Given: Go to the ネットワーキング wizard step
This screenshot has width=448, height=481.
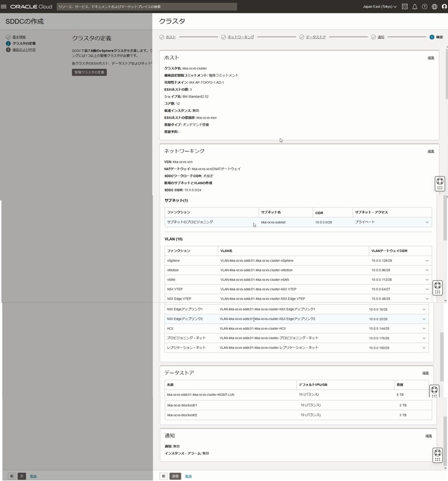Looking at the screenshot, I should (240, 37).
